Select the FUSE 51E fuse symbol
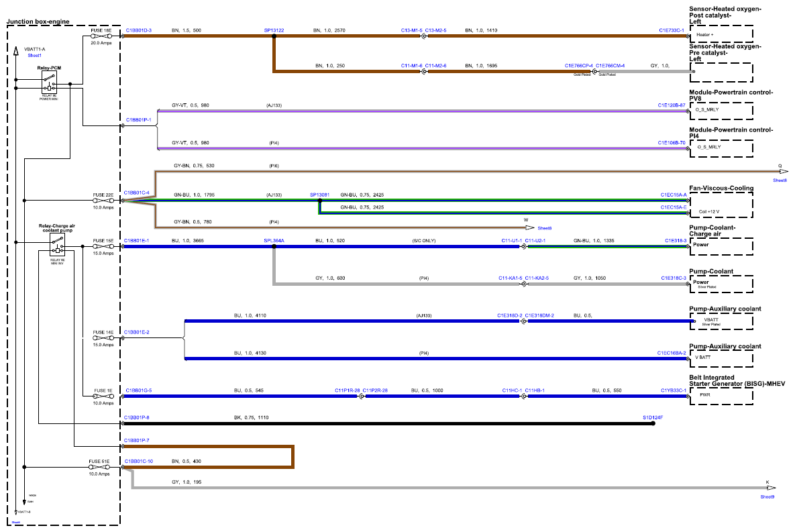The height and width of the screenshot is (532, 795). click(x=99, y=468)
